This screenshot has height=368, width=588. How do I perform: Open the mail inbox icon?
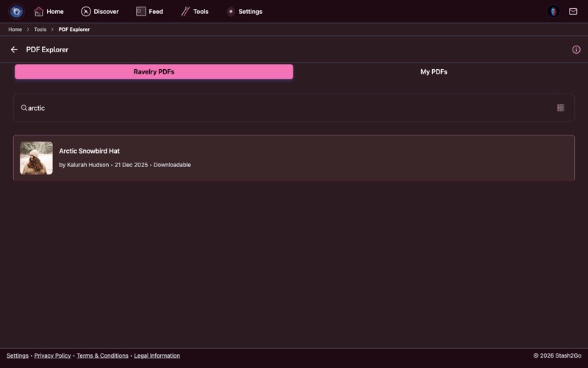tap(573, 12)
